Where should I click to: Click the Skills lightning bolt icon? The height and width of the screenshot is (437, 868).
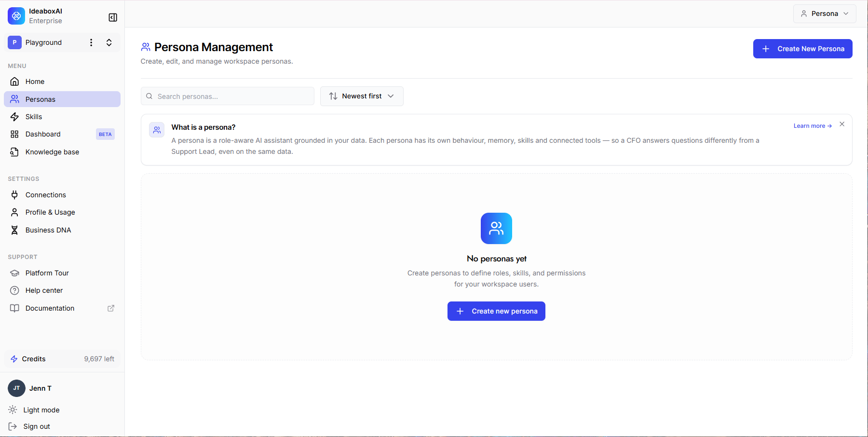(x=14, y=117)
